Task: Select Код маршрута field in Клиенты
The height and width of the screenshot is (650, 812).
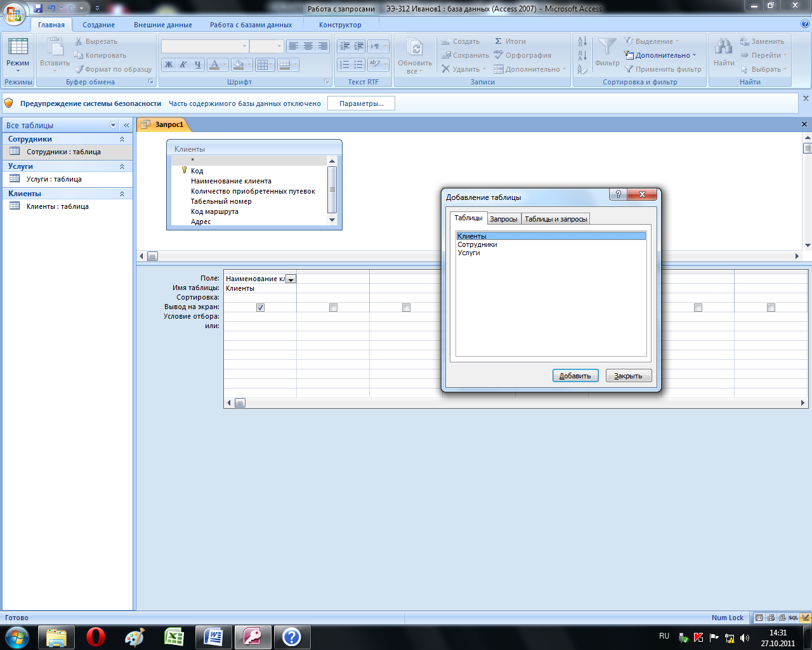Action: [214, 211]
